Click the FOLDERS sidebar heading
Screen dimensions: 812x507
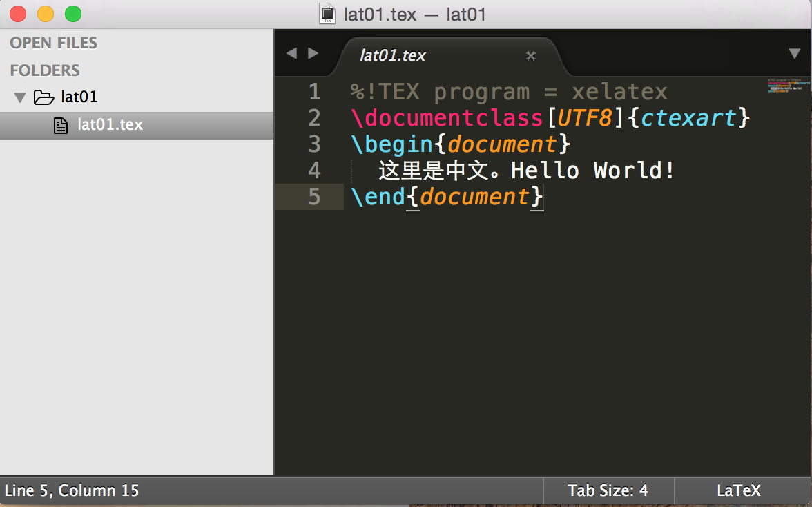tap(44, 70)
